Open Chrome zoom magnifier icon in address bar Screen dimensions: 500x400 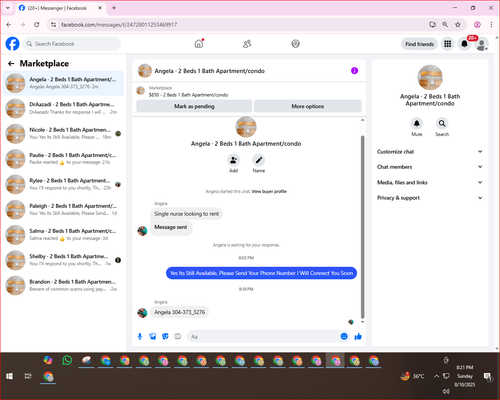(x=445, y=24)
